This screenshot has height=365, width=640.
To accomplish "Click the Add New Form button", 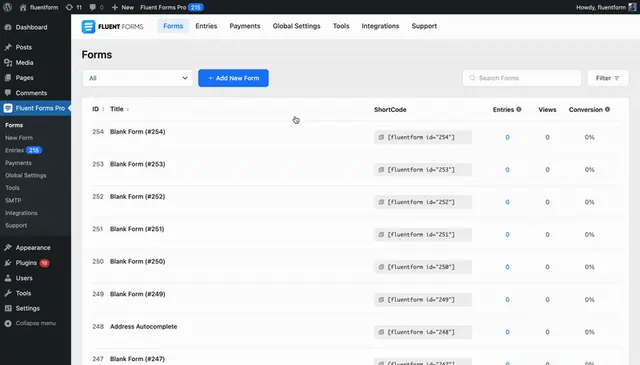I will 233,78.
